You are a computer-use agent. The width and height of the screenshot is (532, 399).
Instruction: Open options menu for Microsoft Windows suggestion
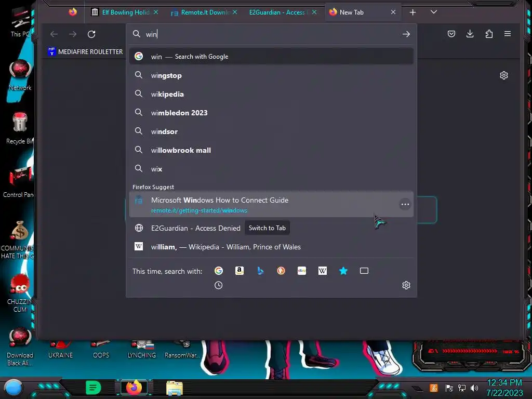pos(405,204)
